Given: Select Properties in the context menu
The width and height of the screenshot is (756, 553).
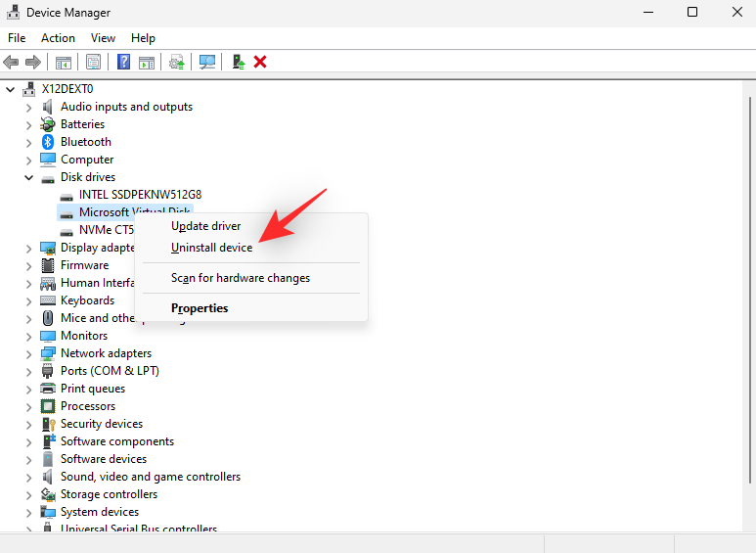Looking at the screenshot, I should click(x=200, y=308).
